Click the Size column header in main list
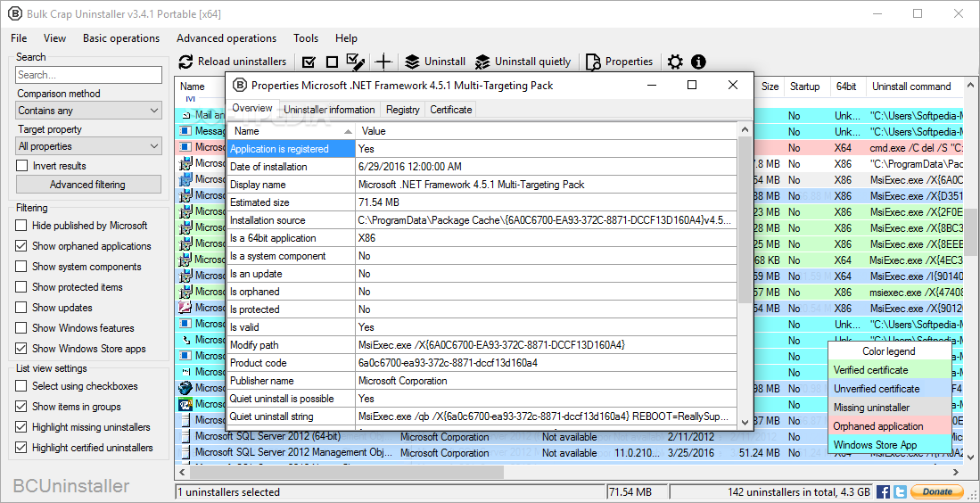This screenshot has height=503, width=980. coord(770,87)
